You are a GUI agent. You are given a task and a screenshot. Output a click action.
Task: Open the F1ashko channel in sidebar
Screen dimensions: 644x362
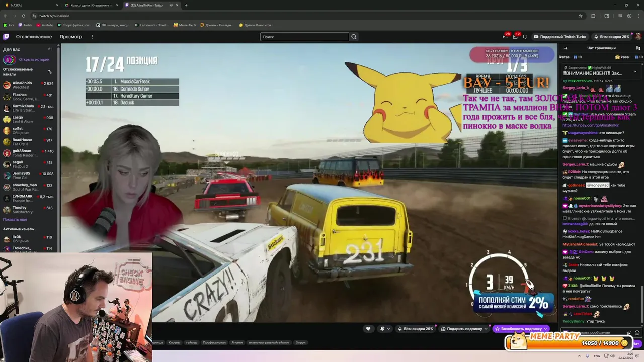pos(29,97)
